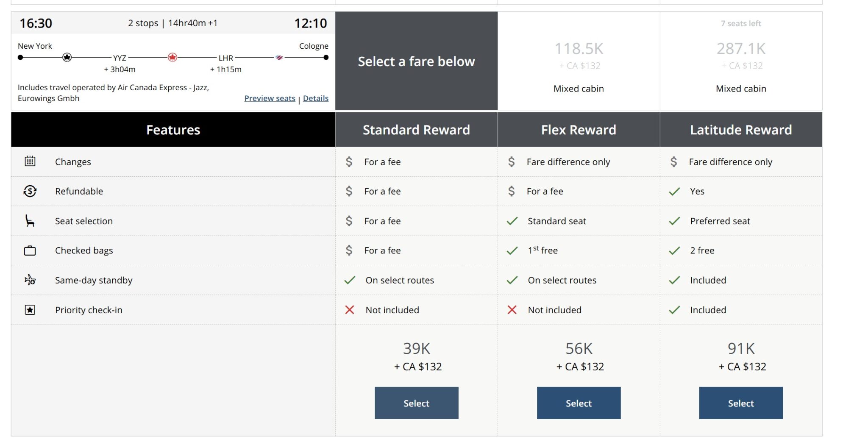This screenshot has height=442, width=868.
Task: Click the Priority check-in star icon
Action: click(x=30, y=310)
